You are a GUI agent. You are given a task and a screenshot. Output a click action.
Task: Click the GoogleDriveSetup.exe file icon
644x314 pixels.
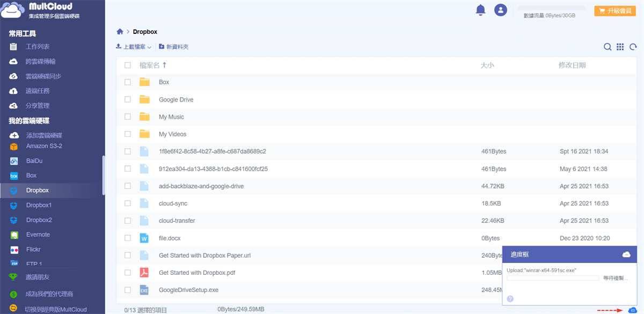[144, 290]
